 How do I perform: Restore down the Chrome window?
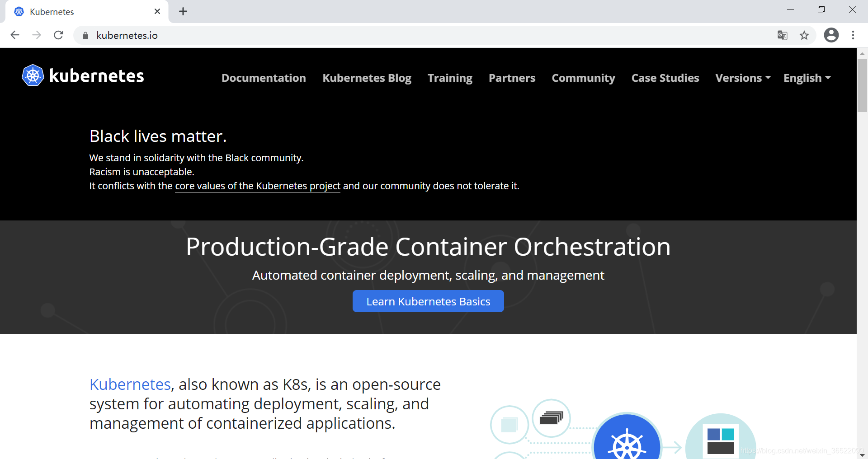pyautogui.click(x=821, y=10)
